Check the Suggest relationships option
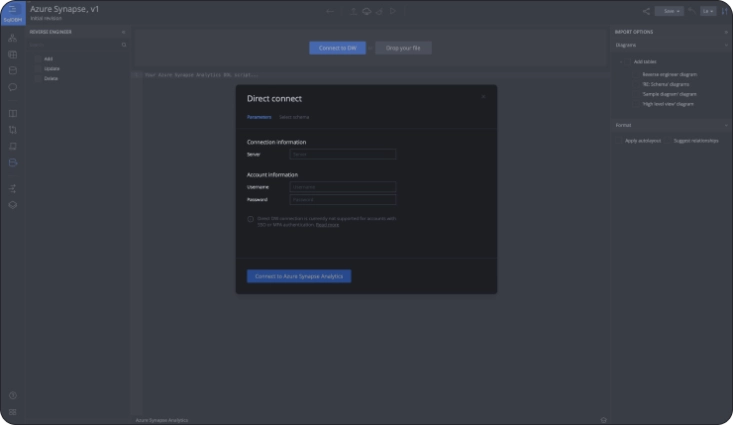The width and height of the screenshot is (733, 425). pyautogui.click(x=669, y=141)
